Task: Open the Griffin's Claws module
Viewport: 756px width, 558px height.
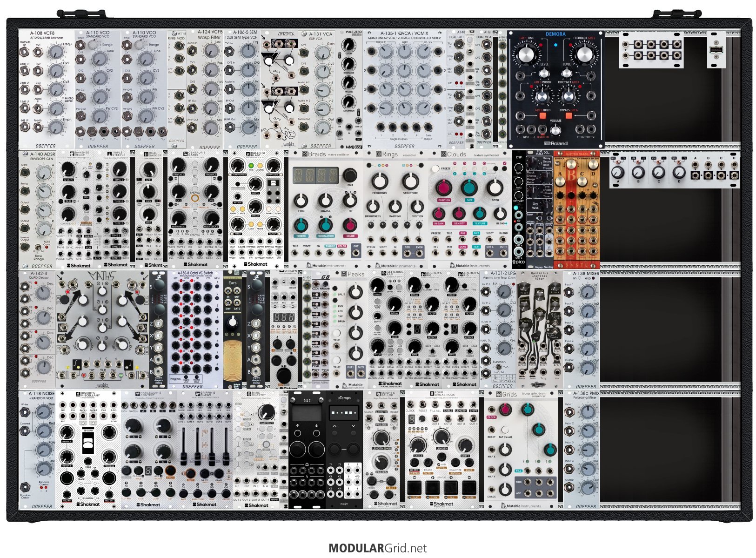Action: coord(205,450)
